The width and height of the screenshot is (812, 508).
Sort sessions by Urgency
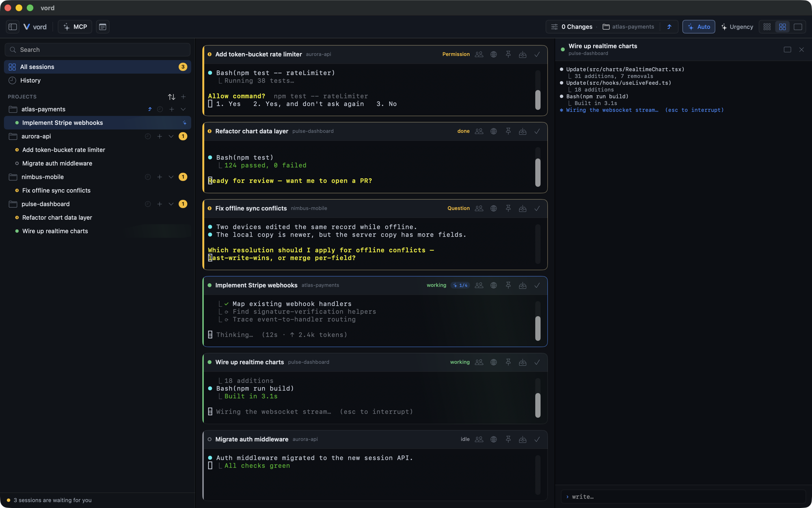[x=737, y=27]
